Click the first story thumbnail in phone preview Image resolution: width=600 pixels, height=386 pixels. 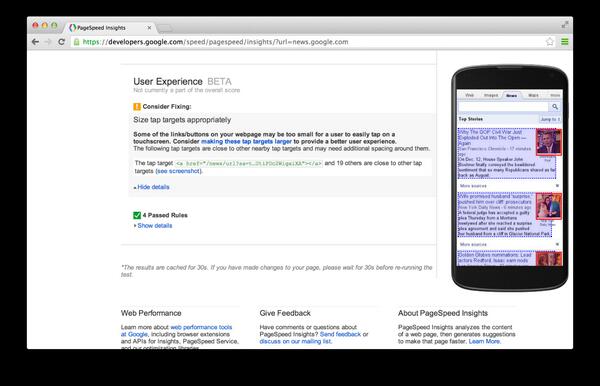coord(548,142)
